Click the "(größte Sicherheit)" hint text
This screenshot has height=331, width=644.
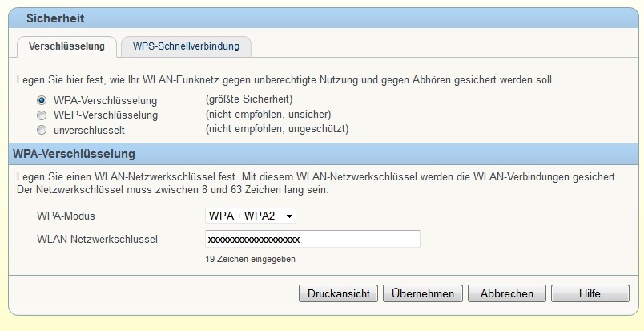249,99
